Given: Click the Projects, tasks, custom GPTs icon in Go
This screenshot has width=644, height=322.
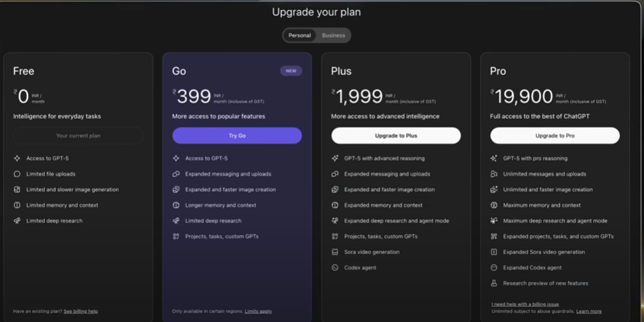Looking at the screenshot, I should [x=176, y=236].
